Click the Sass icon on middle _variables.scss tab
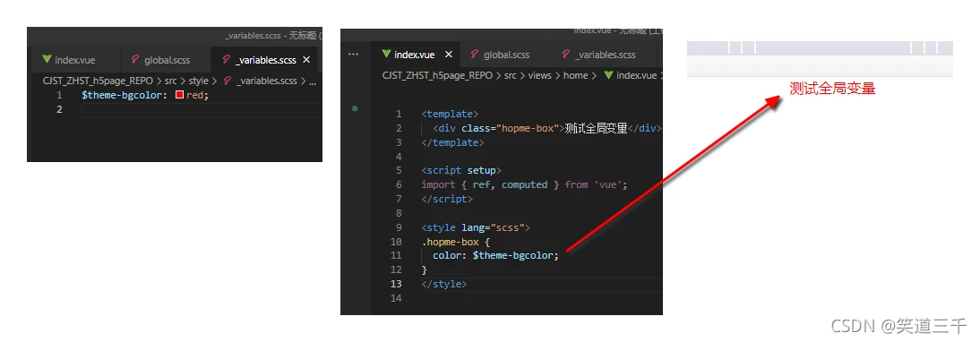 pyautogui.click(x=566, y=55)
